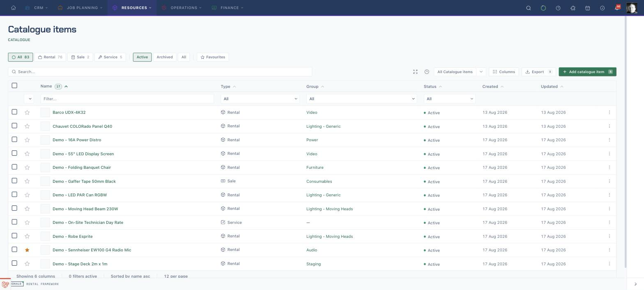Expand the Job Planning navigation menu

(x=80, y=8)
